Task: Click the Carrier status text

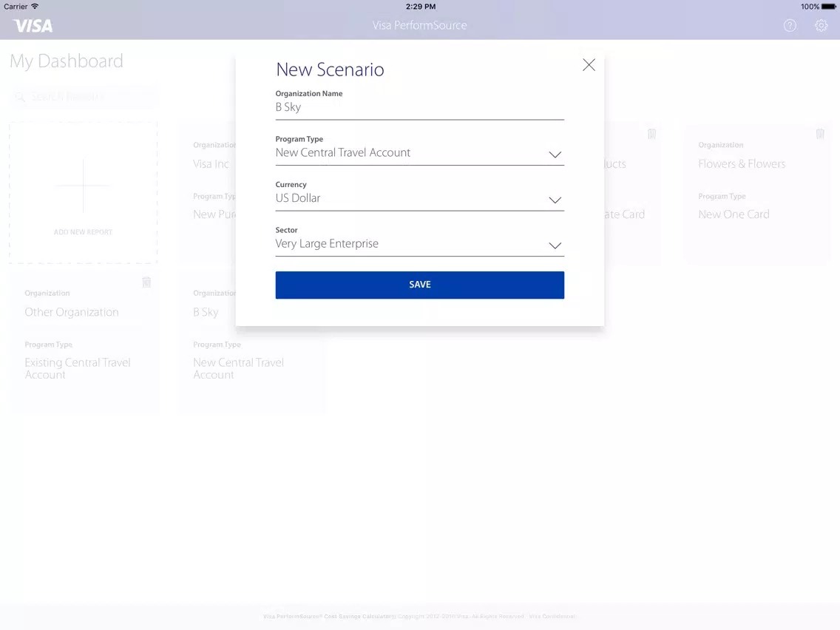Action: point(16,7)
